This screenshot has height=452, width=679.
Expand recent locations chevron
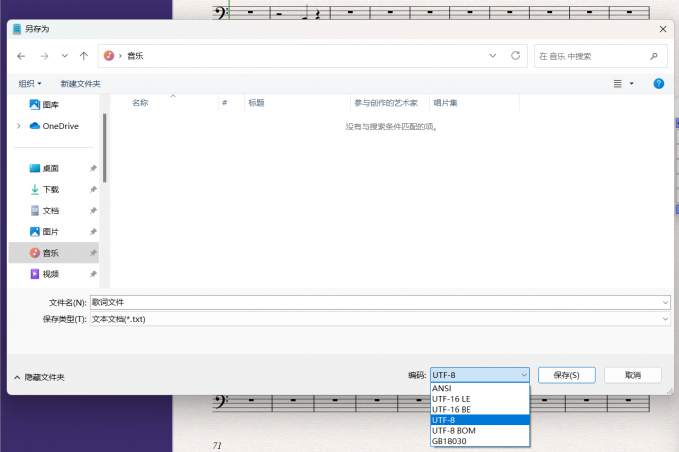coord(64,56)
